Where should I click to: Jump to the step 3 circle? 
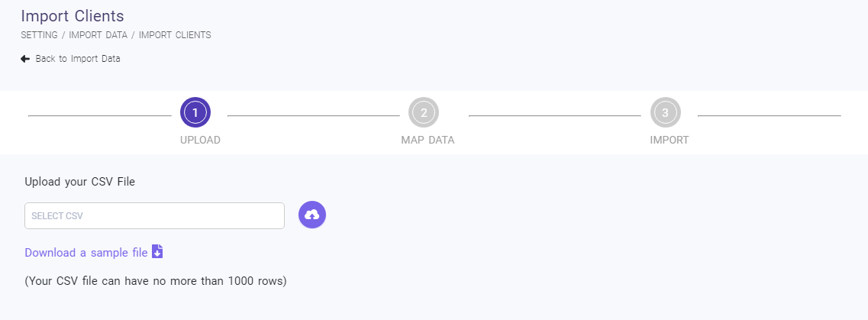[665, 113]
